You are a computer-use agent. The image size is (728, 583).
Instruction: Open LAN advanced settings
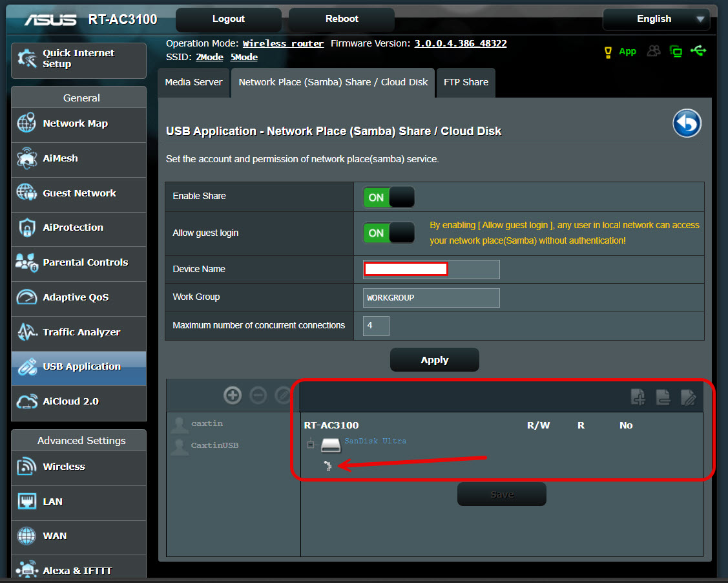coord(78,502)
